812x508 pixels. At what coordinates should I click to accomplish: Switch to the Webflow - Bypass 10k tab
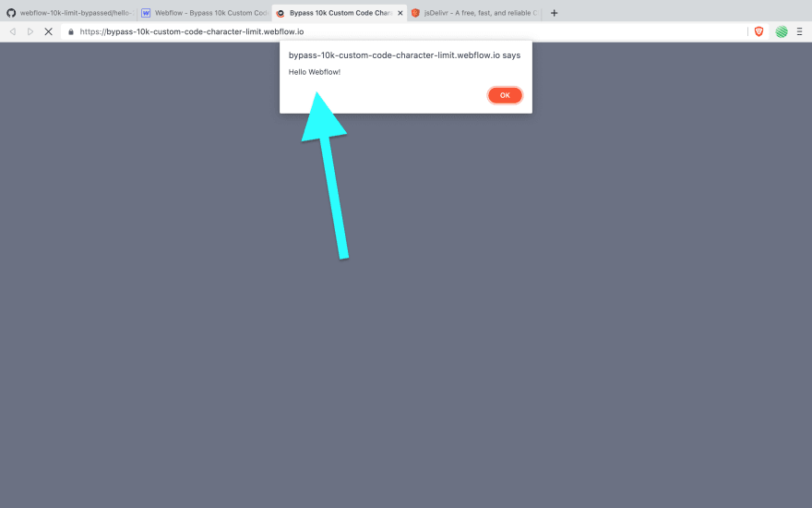tap(204, 13)
